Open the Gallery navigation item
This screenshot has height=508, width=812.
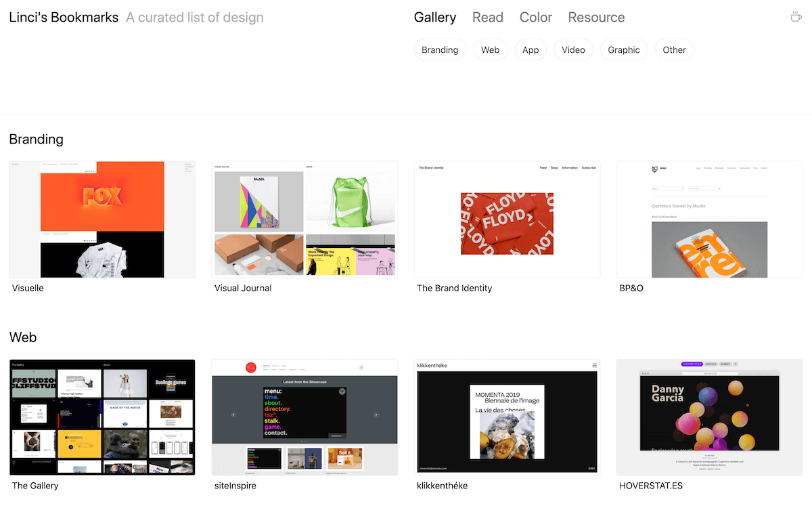pyautogui.click(x=435, y=18)
